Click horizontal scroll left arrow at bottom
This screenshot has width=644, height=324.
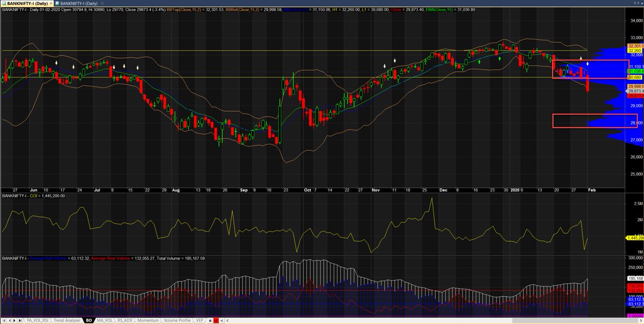click(x=228, y=320)
